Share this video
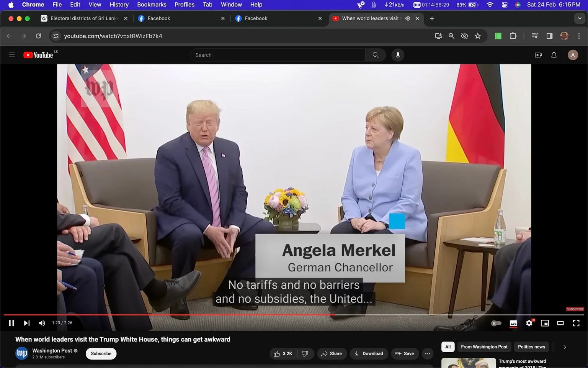The width and height of the screenshot is (588, 368). (x=332, y=353)
